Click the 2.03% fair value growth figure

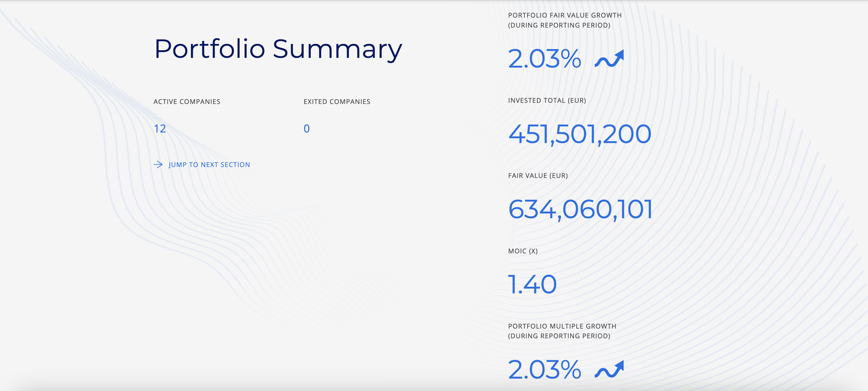545,59
